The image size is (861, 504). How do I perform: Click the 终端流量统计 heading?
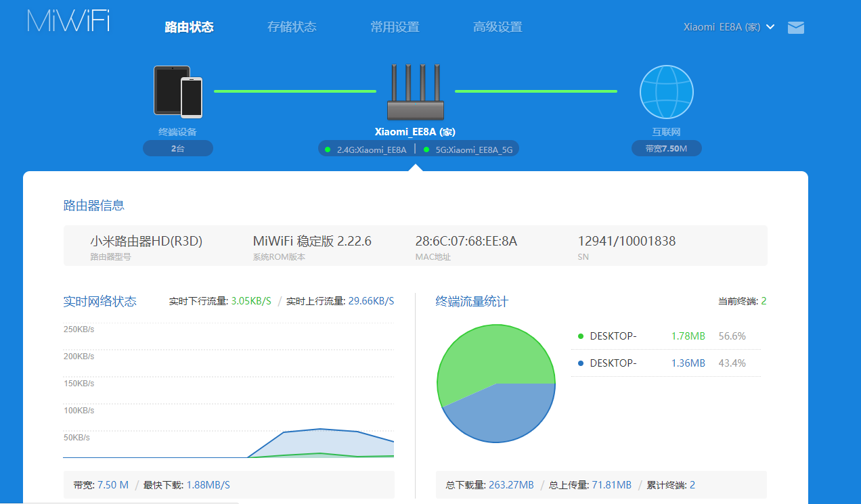[x=472, y=301]
